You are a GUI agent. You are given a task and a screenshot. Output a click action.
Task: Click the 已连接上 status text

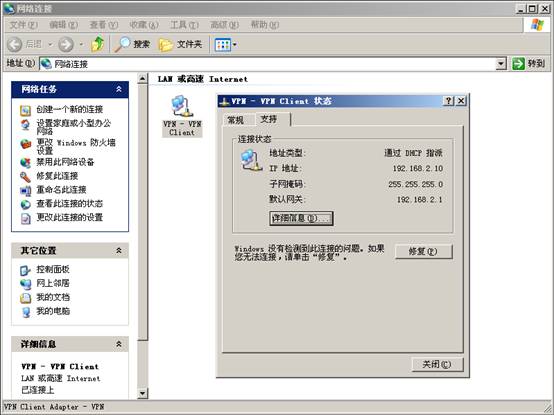[x=38, y=390]
